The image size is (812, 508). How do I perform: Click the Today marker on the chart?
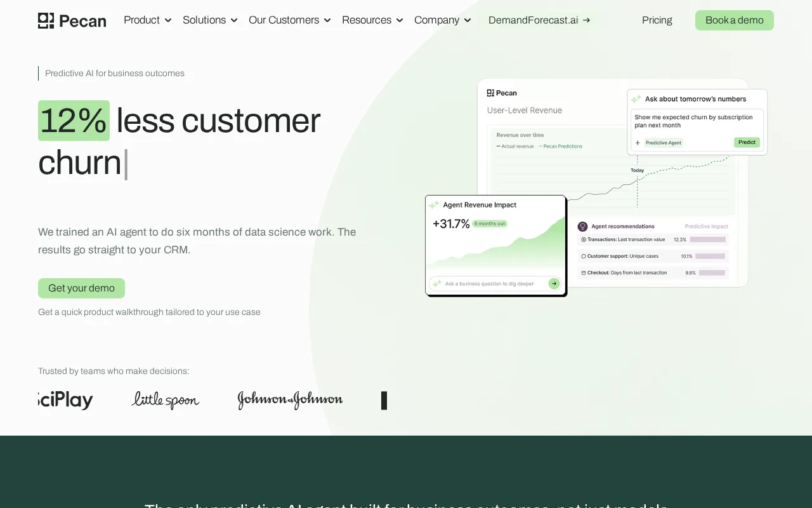(637, 170)
